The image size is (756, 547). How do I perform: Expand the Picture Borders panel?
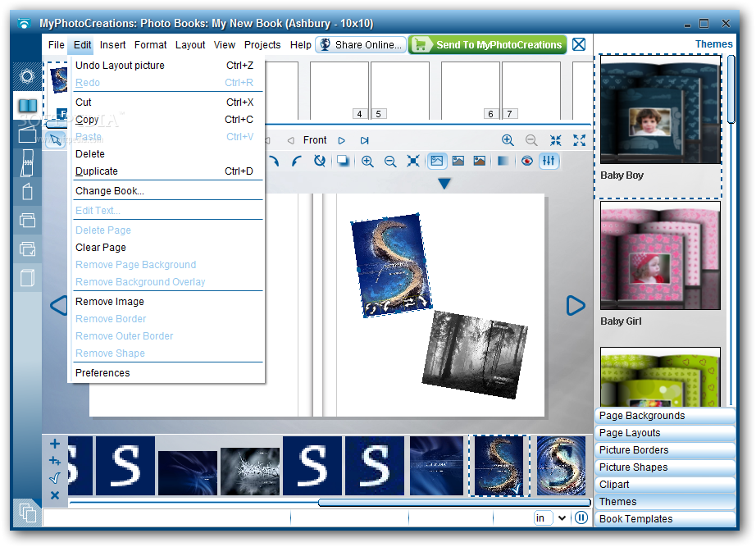coord(665,450)
